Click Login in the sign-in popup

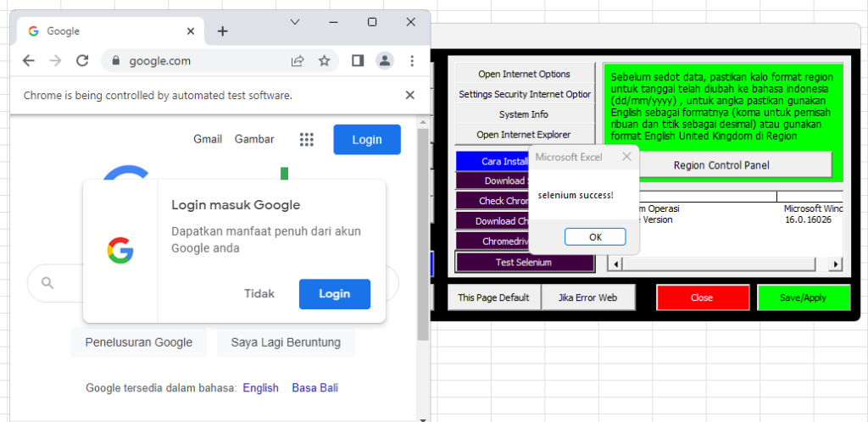click(x=335, y=294)
